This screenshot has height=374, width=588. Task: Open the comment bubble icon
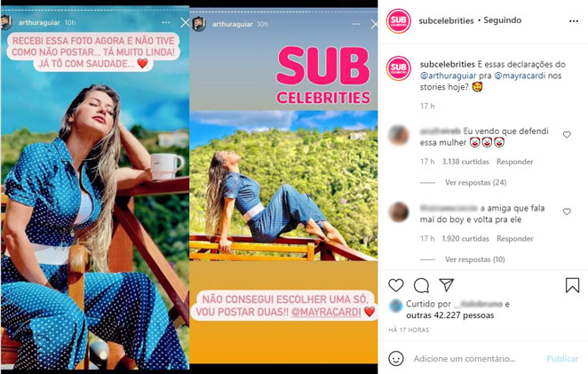point(421,285)
